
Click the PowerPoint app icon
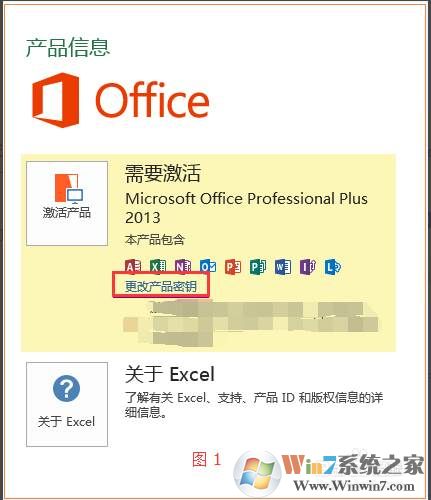coord(233,266)
